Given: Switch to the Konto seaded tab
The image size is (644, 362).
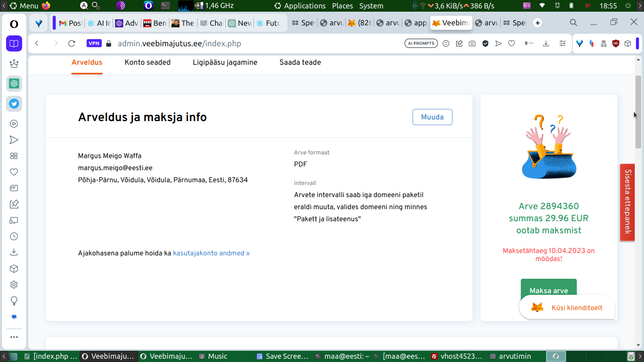Looking at the screenshot, I should (148, 62).
